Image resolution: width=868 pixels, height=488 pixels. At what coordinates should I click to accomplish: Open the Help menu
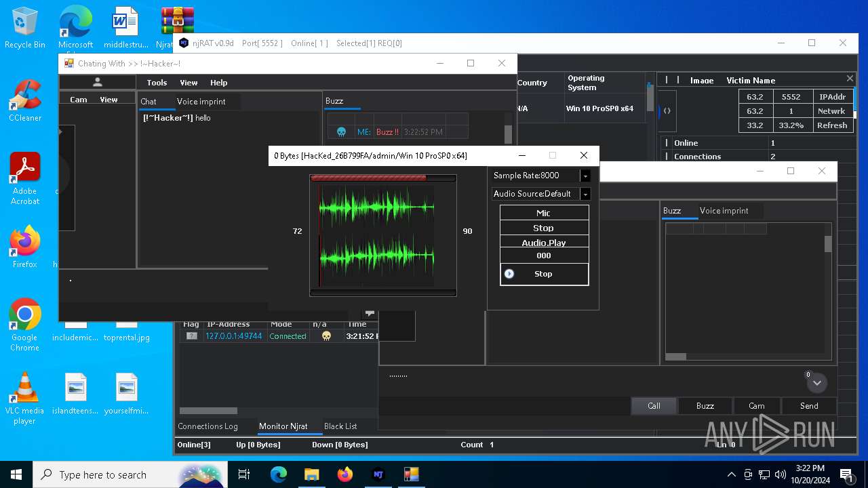point(218,83)
